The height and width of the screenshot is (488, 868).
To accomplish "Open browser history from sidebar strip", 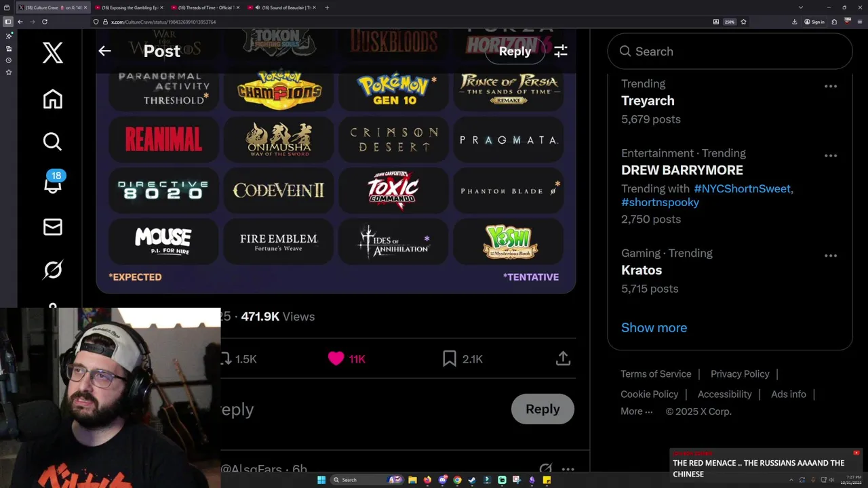I will pyautogui.click(x=8, y=60).
